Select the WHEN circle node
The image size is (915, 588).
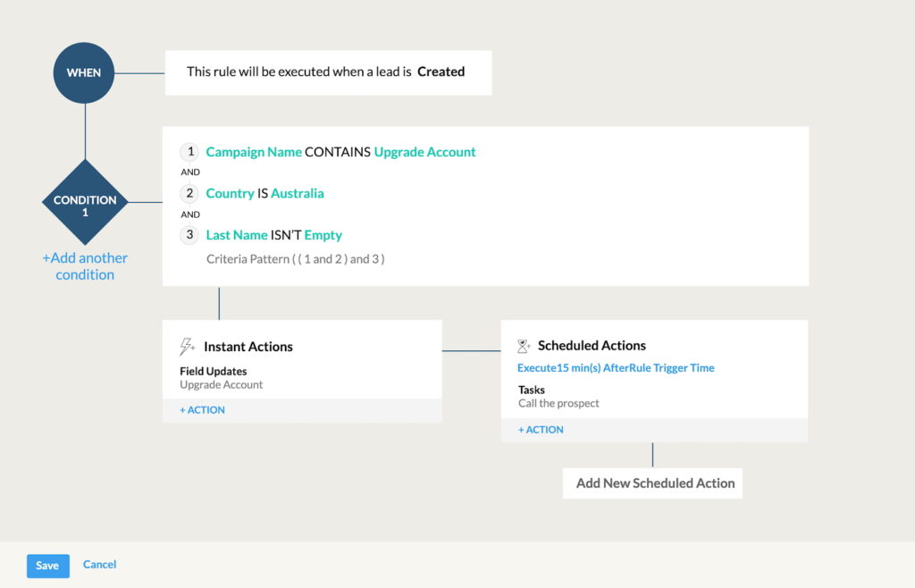[84, 72]
